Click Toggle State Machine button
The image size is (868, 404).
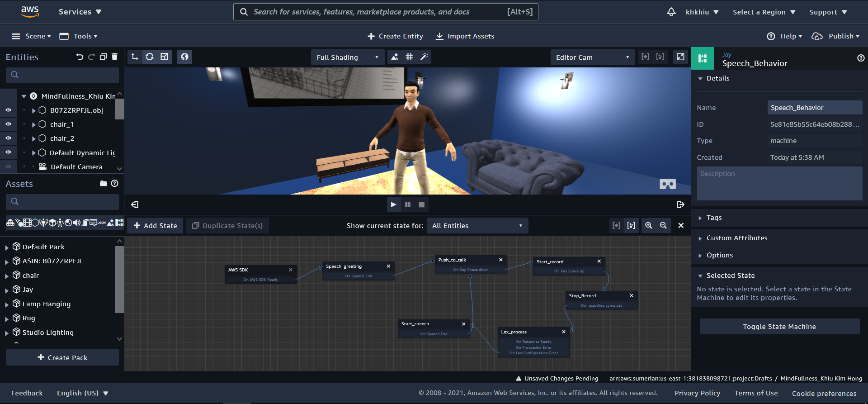point(779,327)
